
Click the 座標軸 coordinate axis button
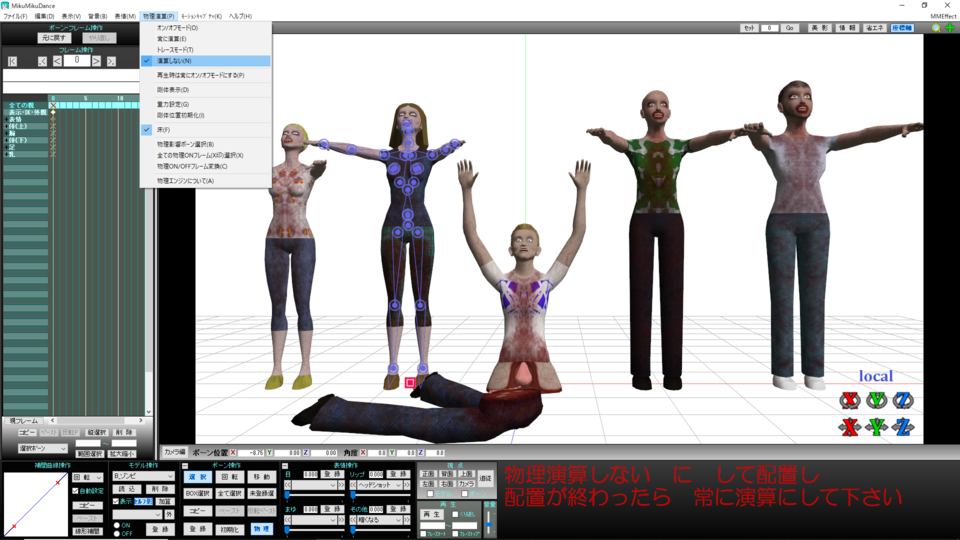coord(902,28)
